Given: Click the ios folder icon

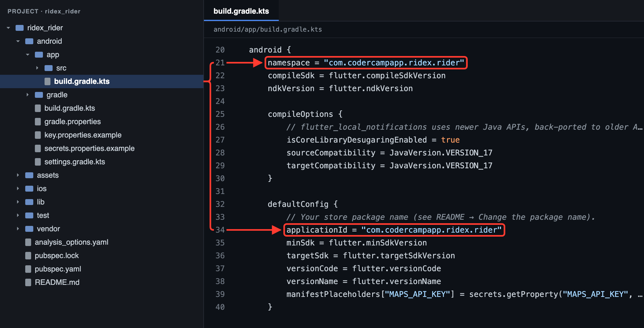Looking at the screenshot, I should point(29,189).
